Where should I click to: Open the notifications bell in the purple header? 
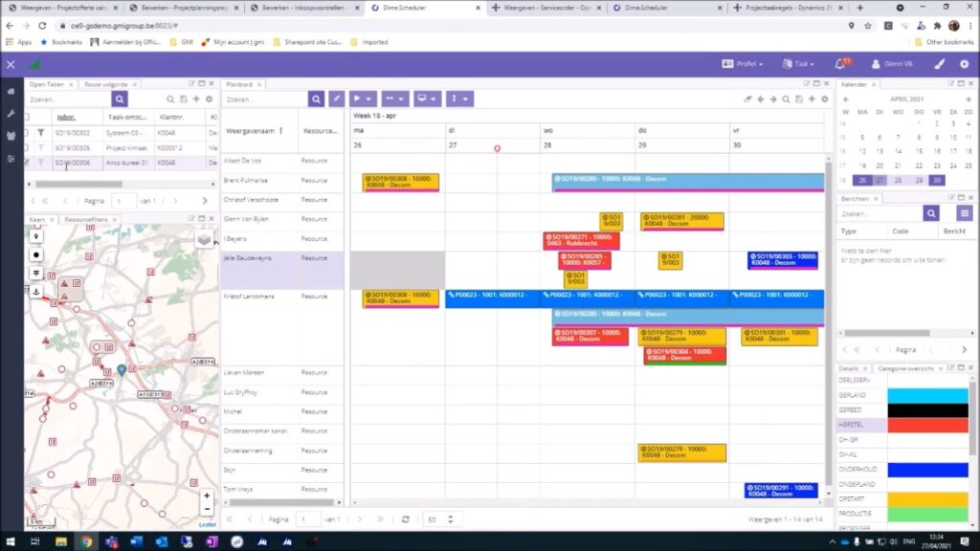click(840, 63)
